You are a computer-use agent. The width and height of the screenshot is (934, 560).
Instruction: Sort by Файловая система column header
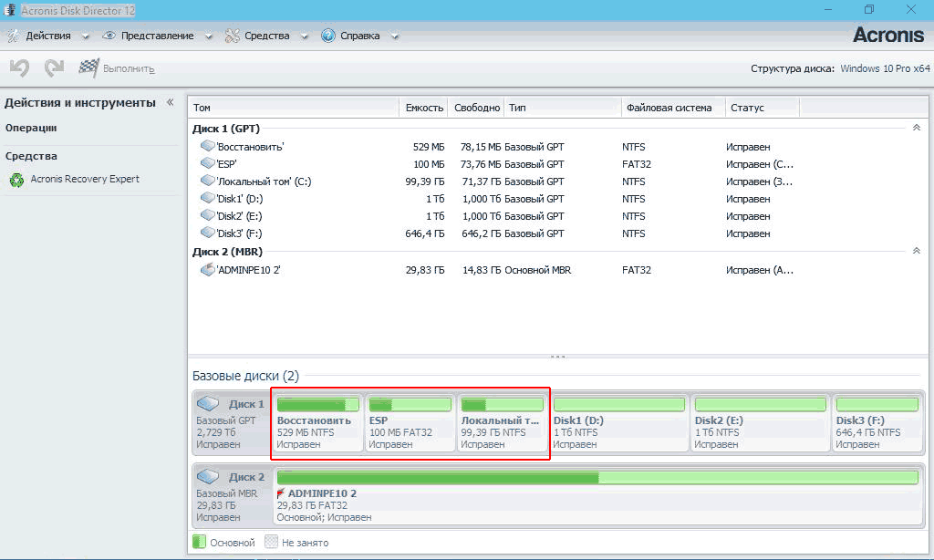pyautogui.click(x=674, y=108)
